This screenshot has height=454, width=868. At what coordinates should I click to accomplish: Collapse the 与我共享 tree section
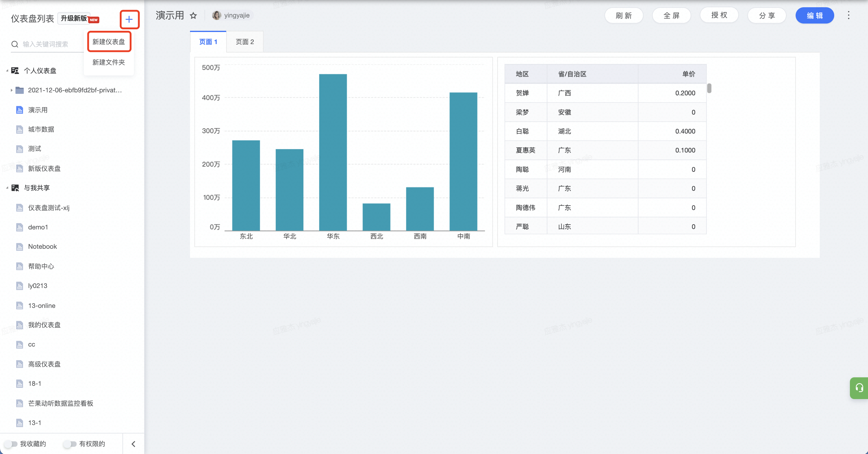coord(7,188)
